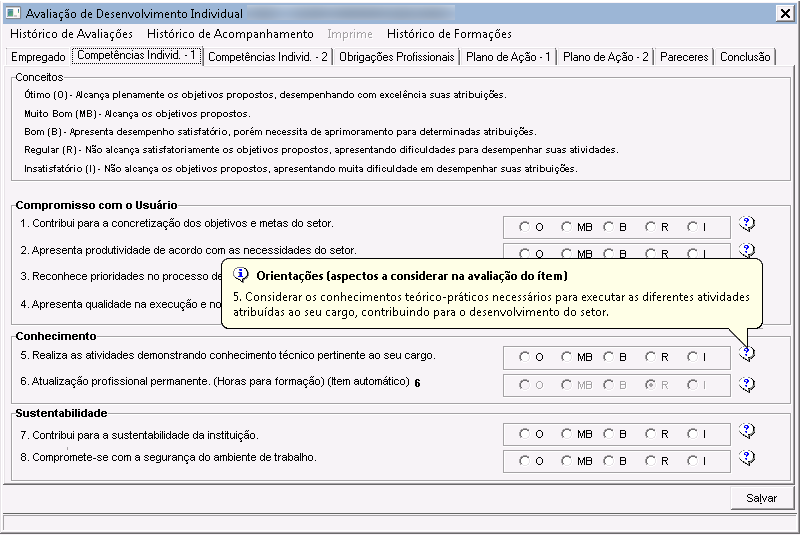The height and width of the screenshot is (536, 800).
Task: Click the Regular (R) concept description
Action: [x=321, y=150]
